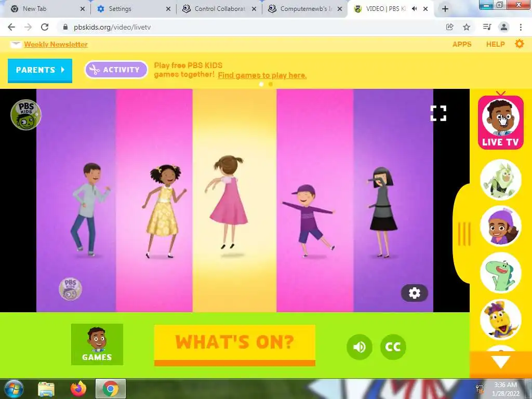Open the Weekly Newsletter link
The width and height of the screenshot is (532, 399).
(x=56, y=45)
